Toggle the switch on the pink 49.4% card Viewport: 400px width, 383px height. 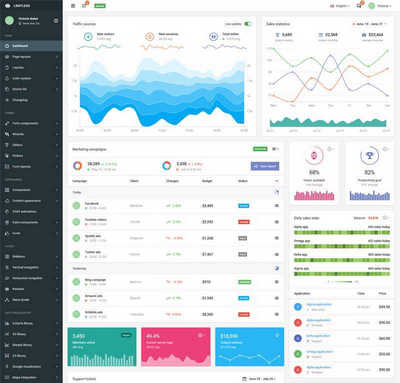click(x=201, y=335)
